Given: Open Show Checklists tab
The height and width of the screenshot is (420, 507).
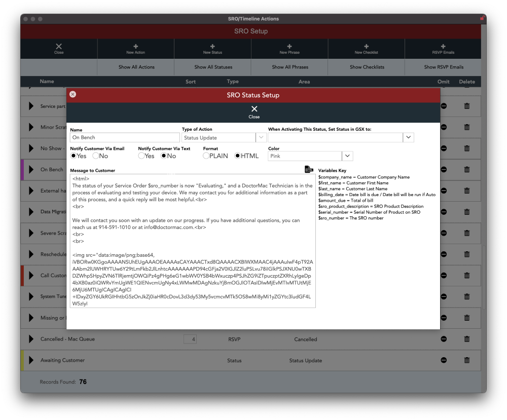Looking at the screenshot, I should [x=367, y=67].
